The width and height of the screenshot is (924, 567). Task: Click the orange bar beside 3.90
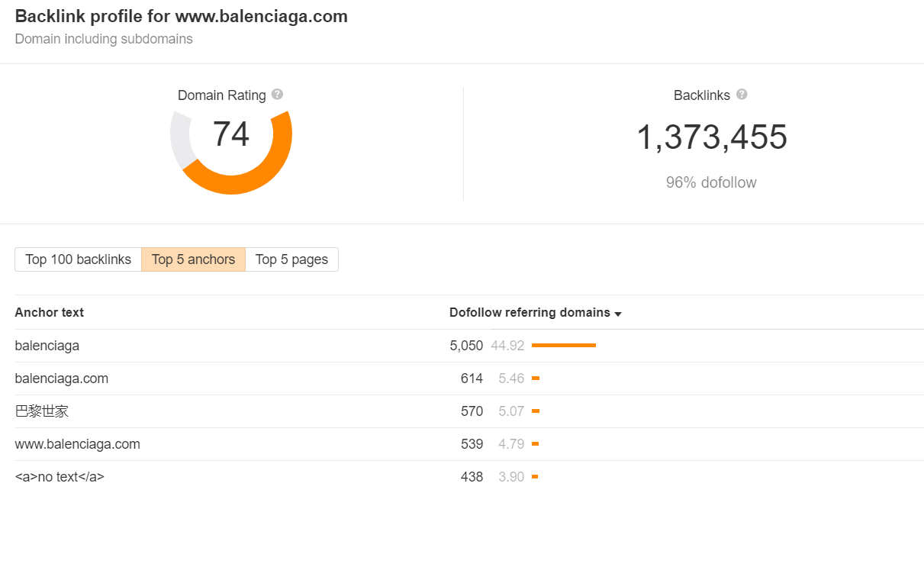pos(535,477)
